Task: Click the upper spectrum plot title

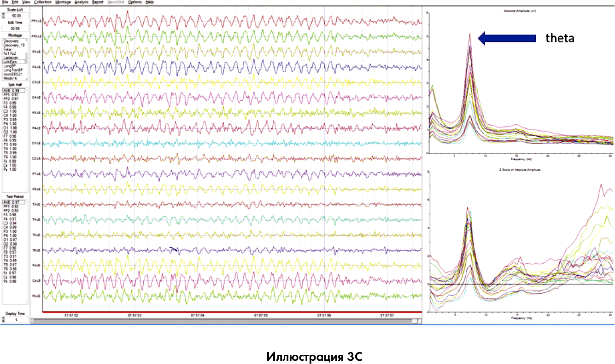Action: point(519,11)
